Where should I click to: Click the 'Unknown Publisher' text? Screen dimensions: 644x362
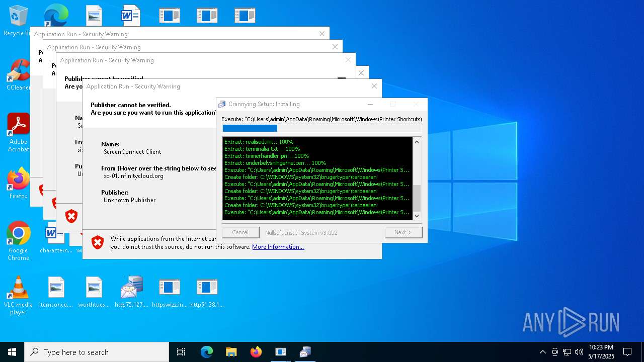coord(129,200)
